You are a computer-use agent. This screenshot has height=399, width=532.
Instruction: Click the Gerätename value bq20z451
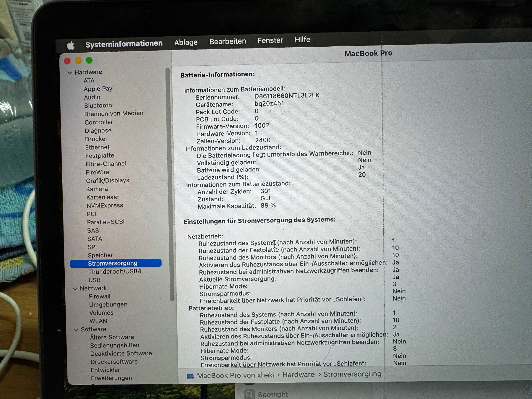(269, 103)
